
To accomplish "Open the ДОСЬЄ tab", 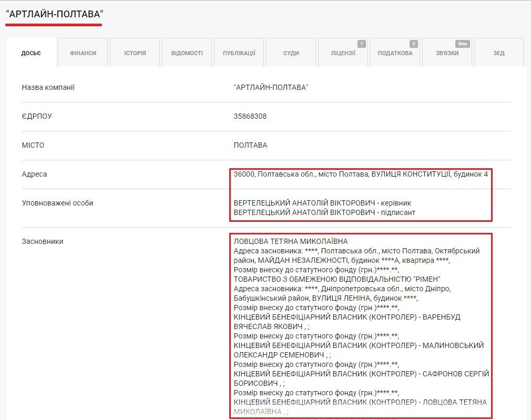I will (x=32, y=53).
